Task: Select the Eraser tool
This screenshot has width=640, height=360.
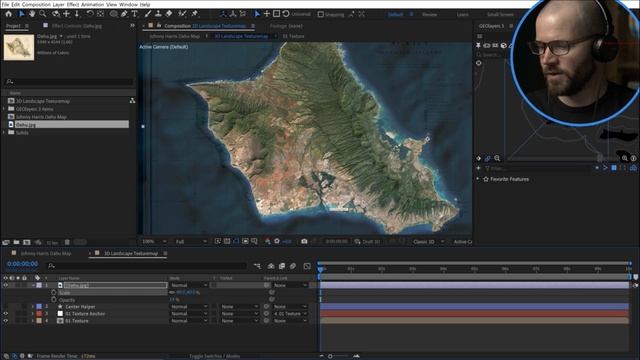Action: click(x=169, y=14)
